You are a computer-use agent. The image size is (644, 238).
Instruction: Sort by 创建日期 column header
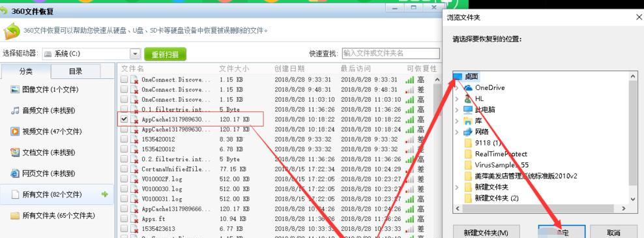click(x=289, y=68)
